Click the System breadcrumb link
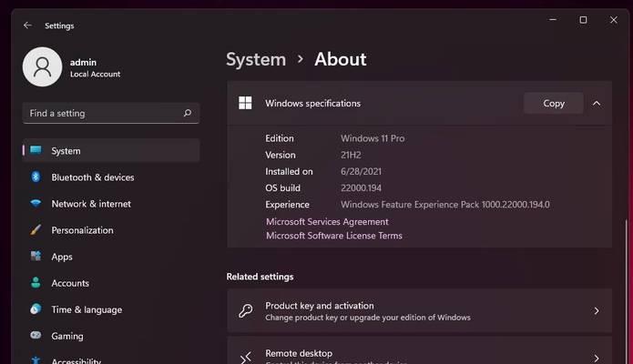This screenshot has width=633, height=364. click(256, 59)
